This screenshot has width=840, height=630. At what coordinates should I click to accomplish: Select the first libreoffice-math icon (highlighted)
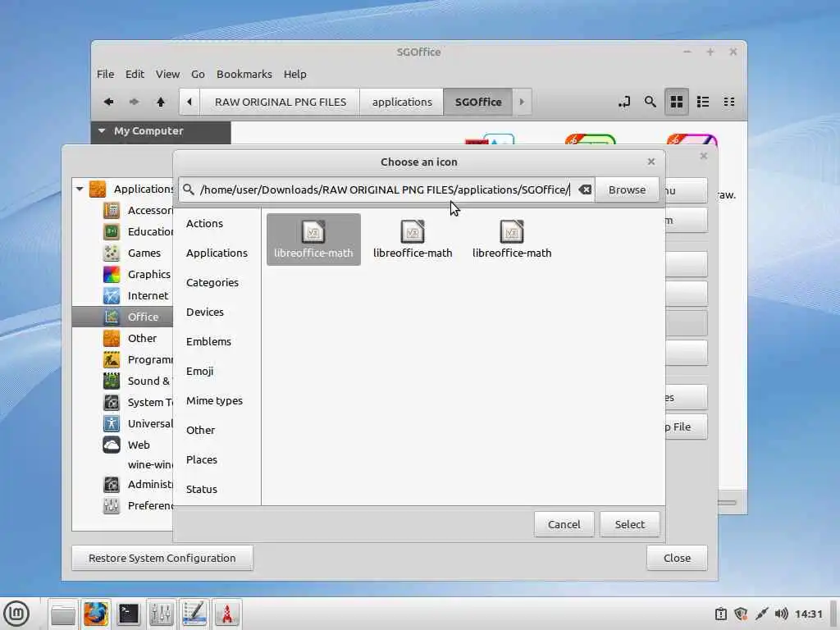click(313, 240)
